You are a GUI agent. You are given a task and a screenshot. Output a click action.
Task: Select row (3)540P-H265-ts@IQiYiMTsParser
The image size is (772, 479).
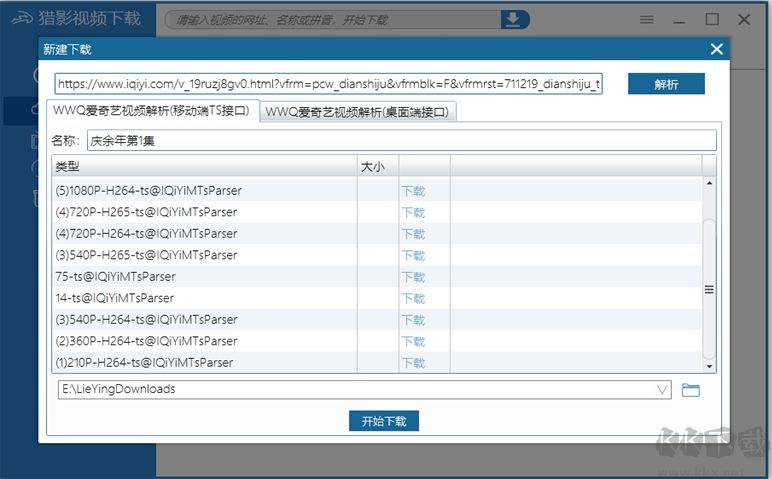377,255
